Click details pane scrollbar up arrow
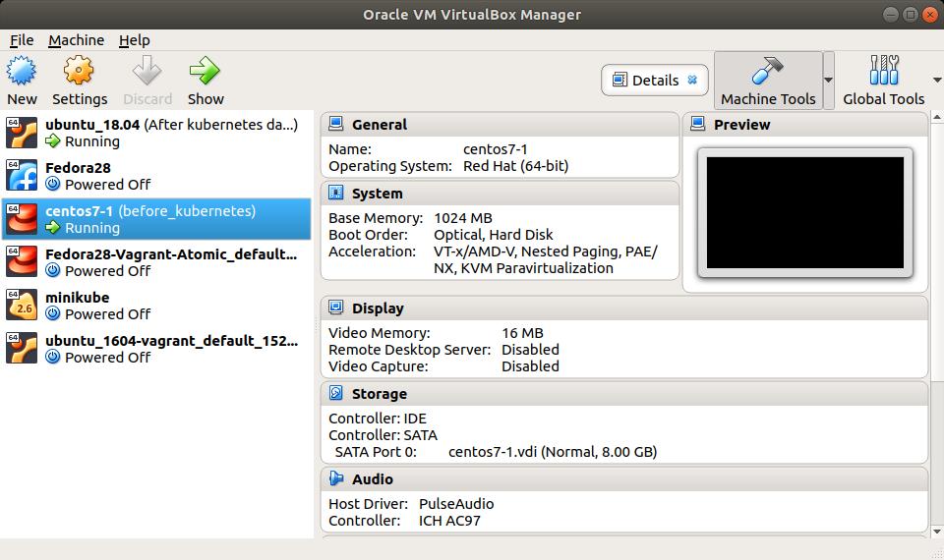This screenshot has width=944, height=560. pyautogui.click(x=937, y=118)
